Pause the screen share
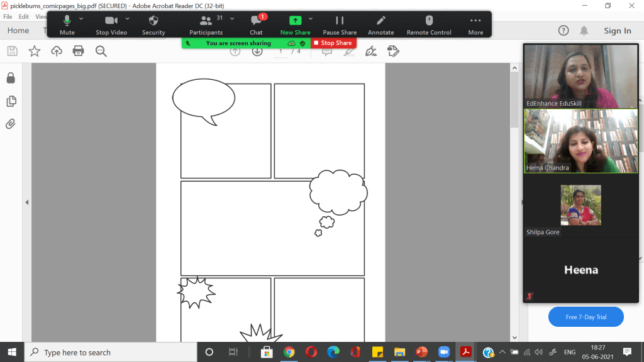Viewport: 644px width, 362px height. point(340,25)
